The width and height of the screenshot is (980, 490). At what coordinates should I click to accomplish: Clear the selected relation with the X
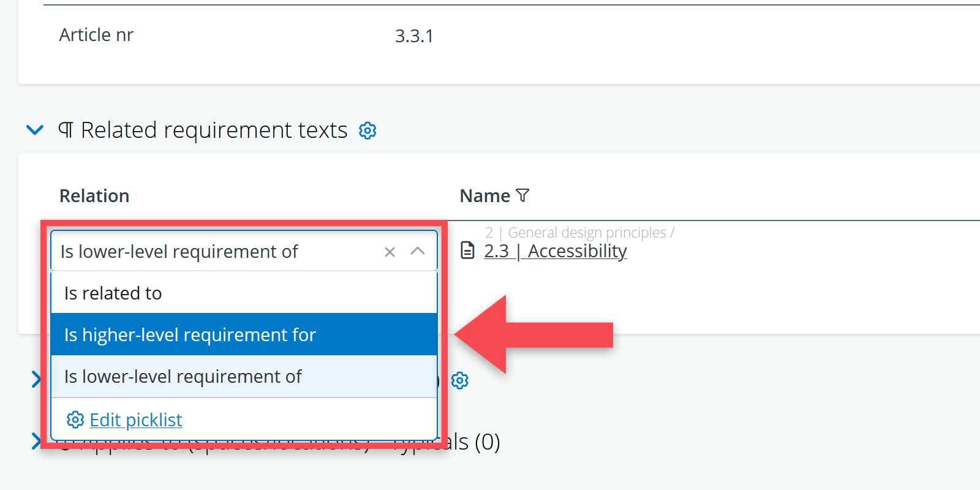coord(390,252)
